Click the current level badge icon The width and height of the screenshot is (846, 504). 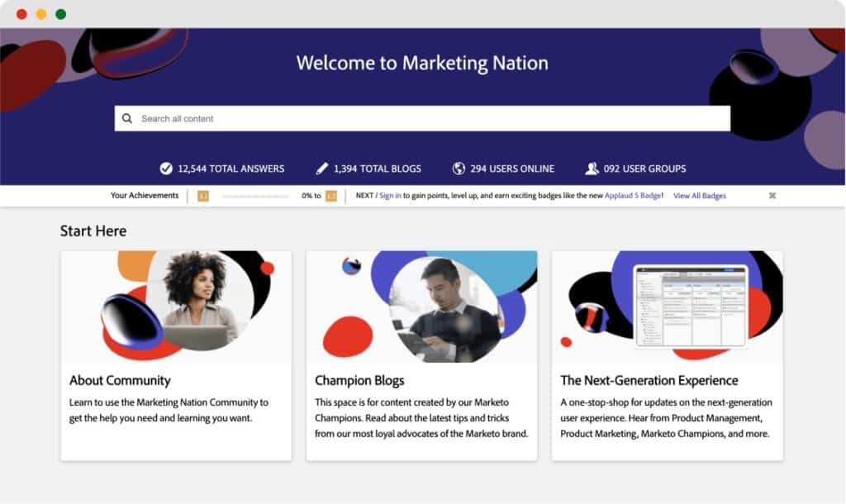(x=203, y=196)
